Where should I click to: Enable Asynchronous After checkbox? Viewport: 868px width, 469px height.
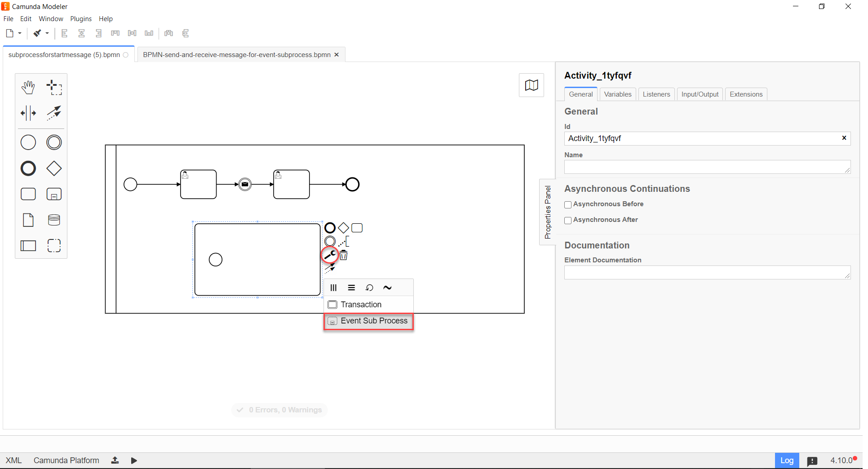[568, 221]
